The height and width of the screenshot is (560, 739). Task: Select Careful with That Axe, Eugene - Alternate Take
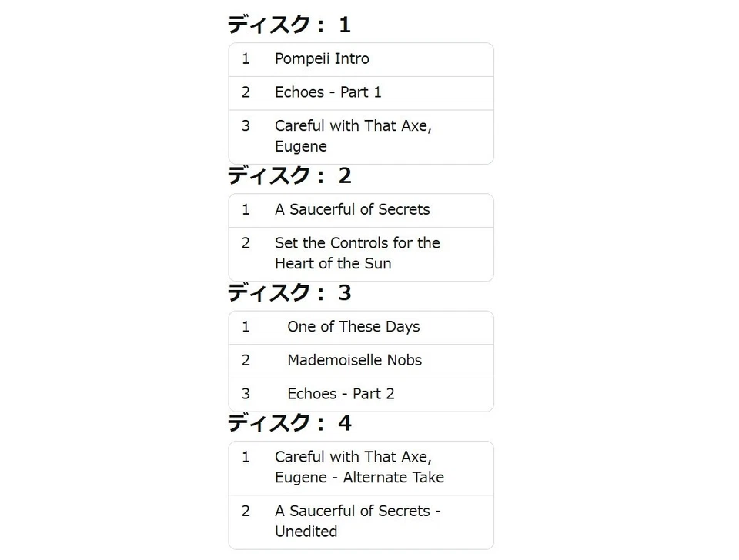click(x=361, y=468)
